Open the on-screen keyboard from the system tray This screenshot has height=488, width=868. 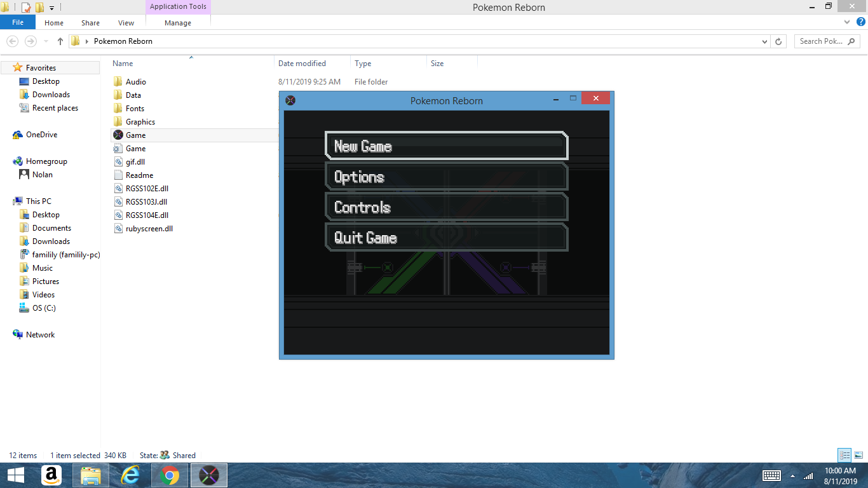771,475
